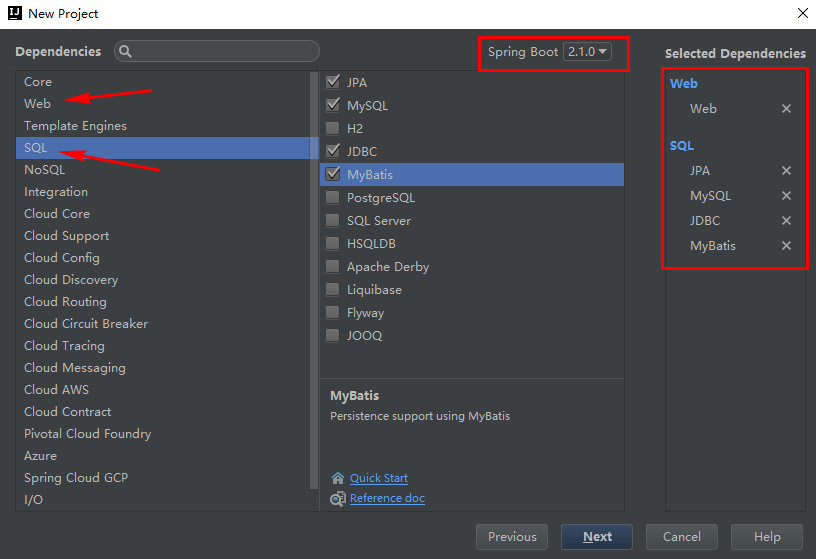Click the Previous button

pyautogui.click(x=512, y=537)
